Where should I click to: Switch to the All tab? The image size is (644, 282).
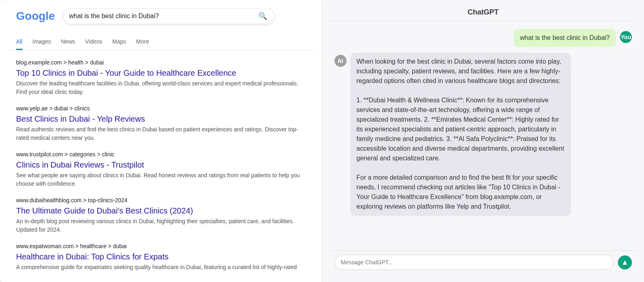(x=19, y=41)
